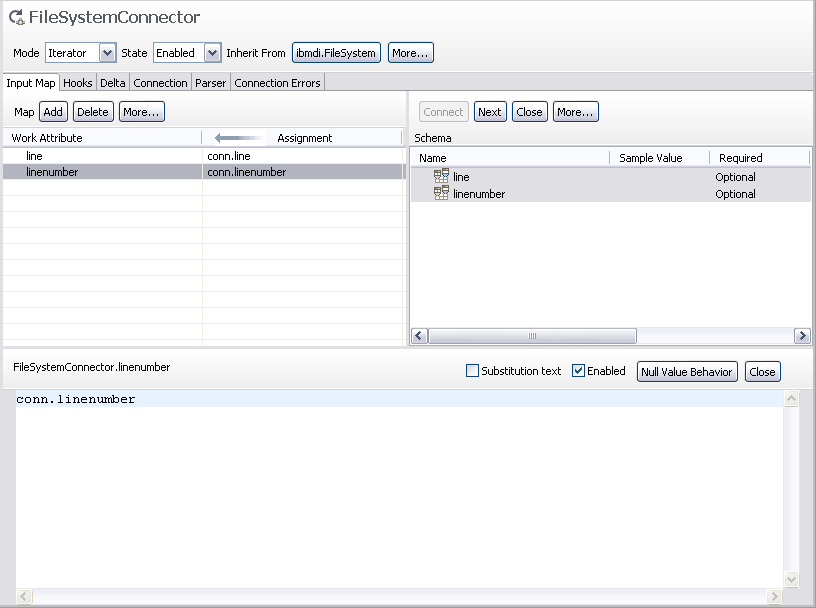
Task: Open the Parser tab
Action: tap(210, 83)
